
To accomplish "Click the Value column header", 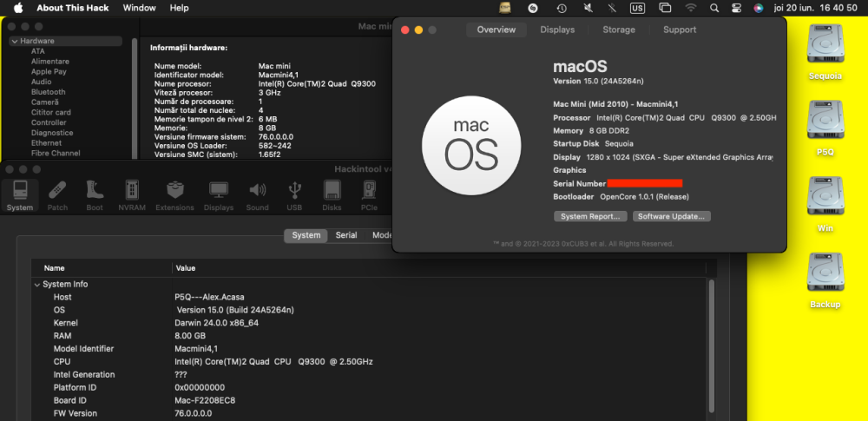I will click(186, 268).
